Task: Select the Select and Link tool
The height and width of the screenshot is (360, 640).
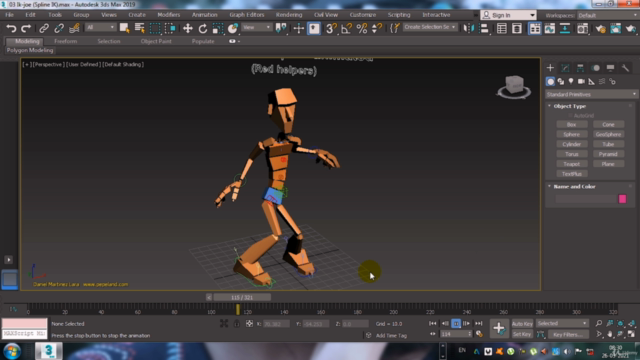Action: [44, 28]
